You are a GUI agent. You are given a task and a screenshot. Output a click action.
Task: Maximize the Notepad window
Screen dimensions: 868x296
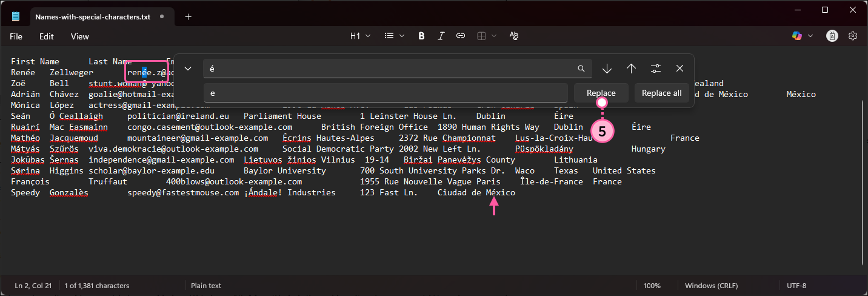[x=825, y=10]
